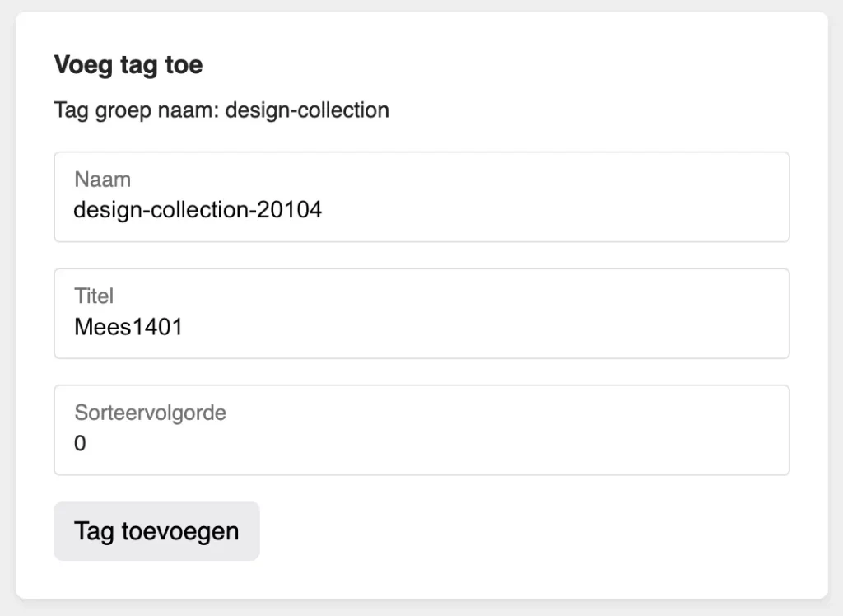Click the word 'Tag' on the submit button
Viewport: 843px width, 616px height.
coord(93,531)
